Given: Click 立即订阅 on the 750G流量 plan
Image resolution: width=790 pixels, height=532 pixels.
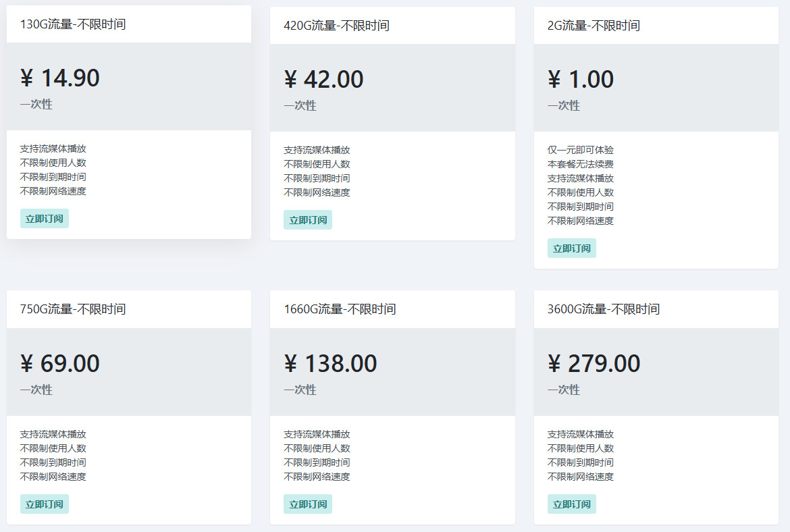Looking at the screenshot, I should tap(44, 504).
